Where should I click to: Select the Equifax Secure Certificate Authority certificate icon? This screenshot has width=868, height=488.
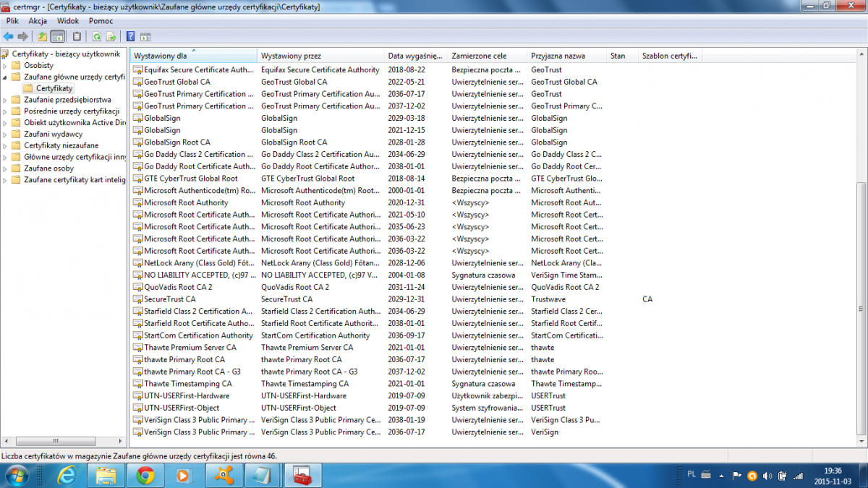pos(137,70)
